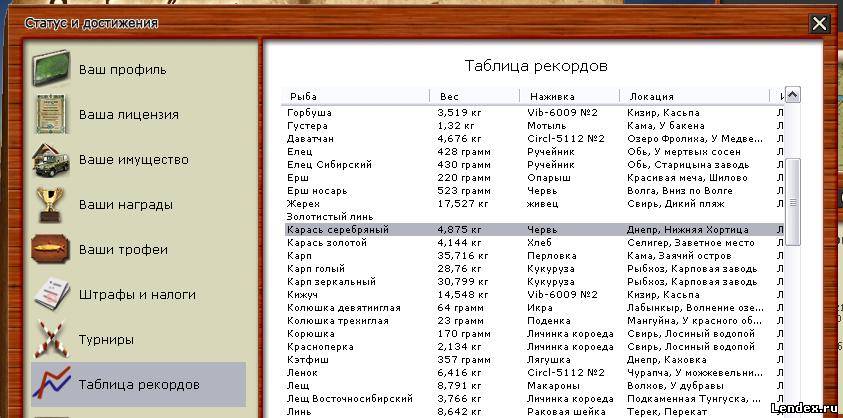Select the Ленок row

(534, 372)
